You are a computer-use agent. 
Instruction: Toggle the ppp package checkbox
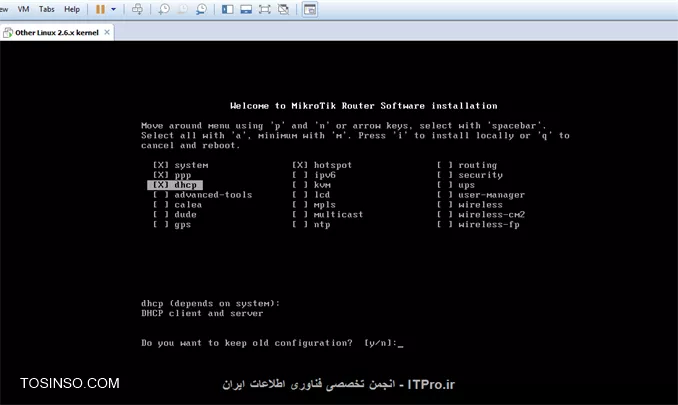point(160,175)
